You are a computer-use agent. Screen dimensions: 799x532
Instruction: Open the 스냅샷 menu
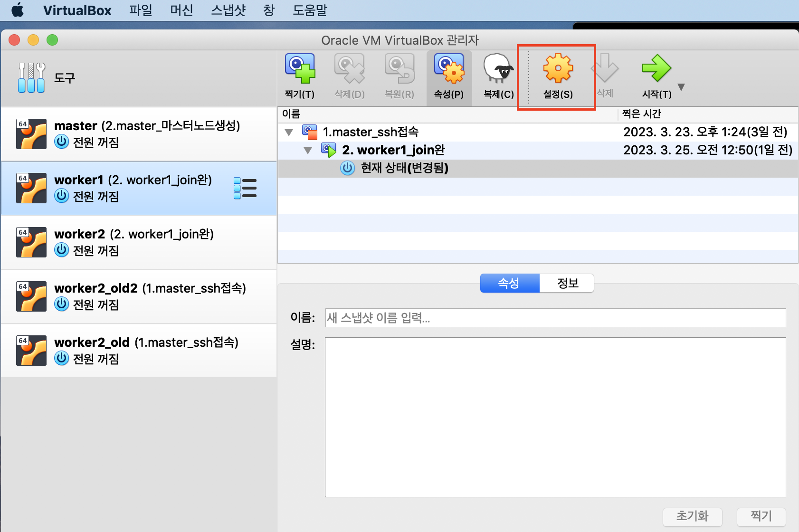click(x=228, y=10)
